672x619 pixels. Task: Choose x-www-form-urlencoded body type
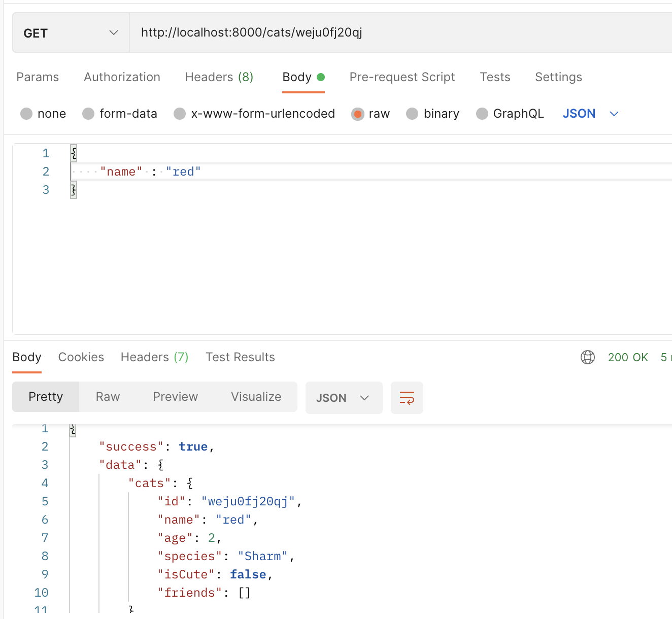click(x=180, y=114)
